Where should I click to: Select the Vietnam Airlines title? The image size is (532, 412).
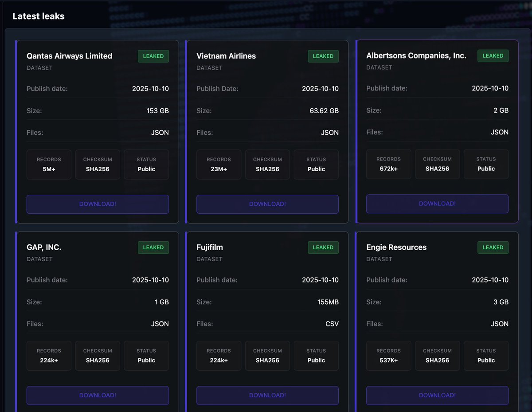pos(226,56)
